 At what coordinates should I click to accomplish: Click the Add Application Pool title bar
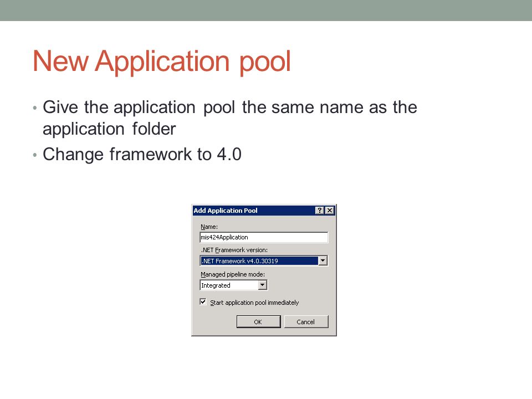click(x=264, y=211)
